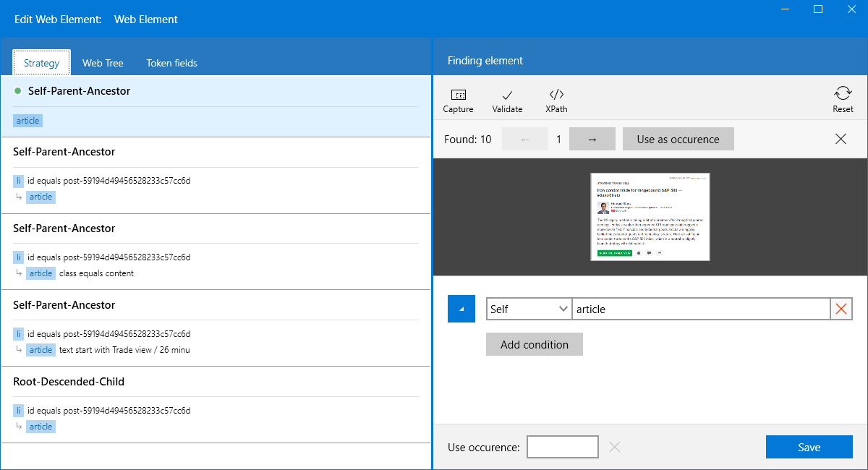Go to the next found occurrence
Screen dimensions: 868x470
point(592,140)
